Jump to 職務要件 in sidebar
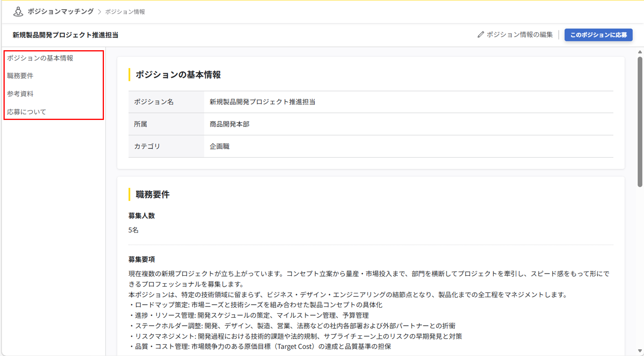Image resolution: width=644 pixels, height=356 pixels. tap(20, 76)
